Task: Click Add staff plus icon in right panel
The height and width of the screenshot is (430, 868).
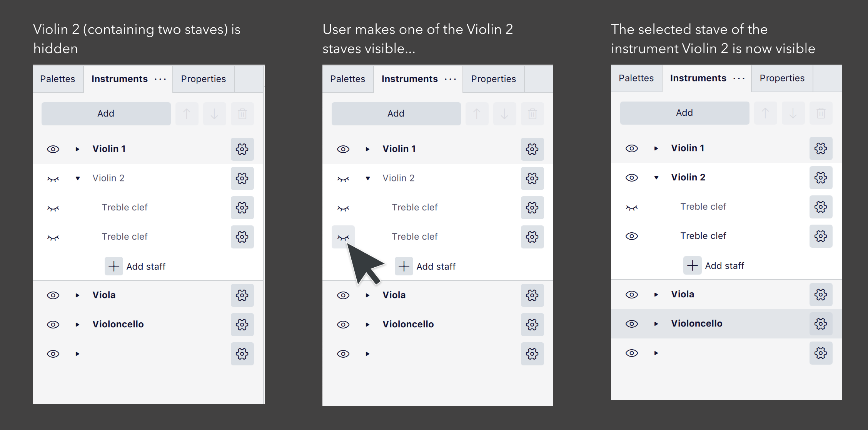Action: (x=693, y=265)
